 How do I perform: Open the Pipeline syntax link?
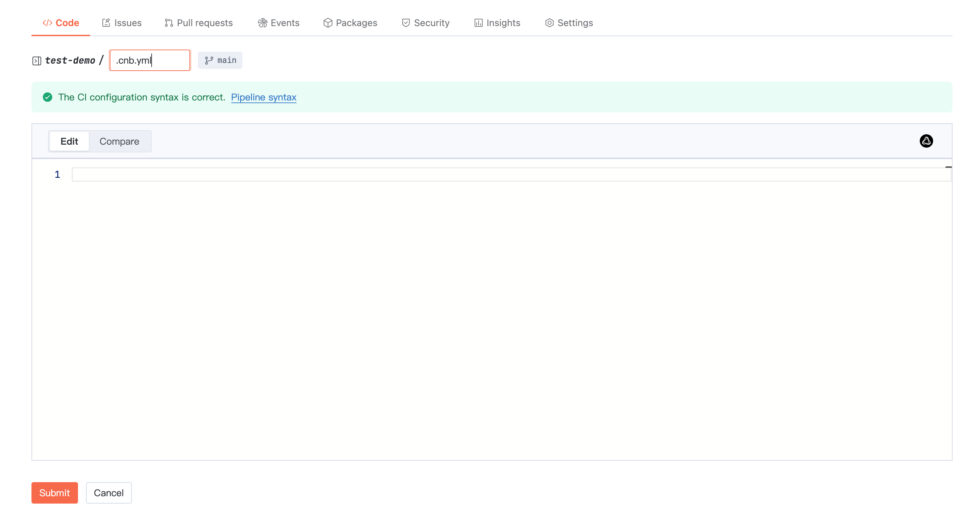[x=263, y=97]
